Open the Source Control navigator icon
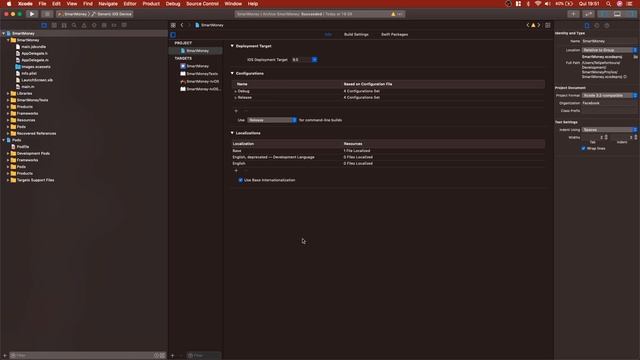The height and width of the screenshot is (360, 640). (x=54, y=25)
